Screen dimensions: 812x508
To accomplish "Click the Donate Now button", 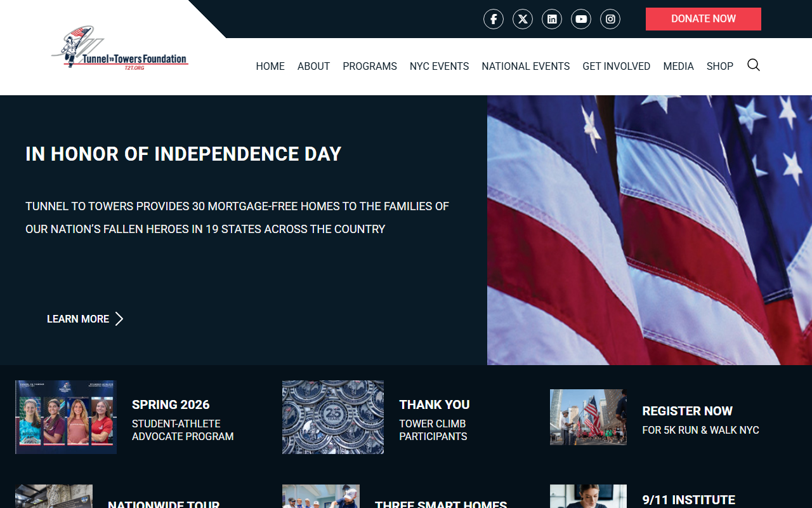I will pyautogui.click(x=704, y=19).
